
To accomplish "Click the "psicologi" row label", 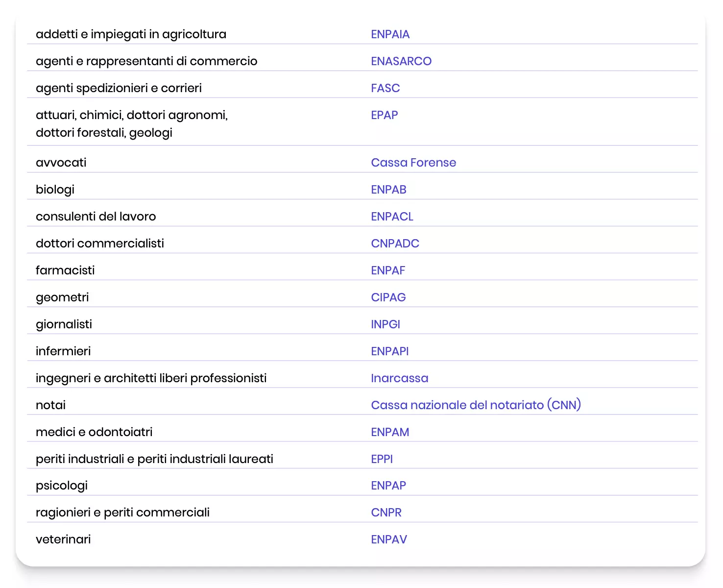I will (x=62, y=486).
